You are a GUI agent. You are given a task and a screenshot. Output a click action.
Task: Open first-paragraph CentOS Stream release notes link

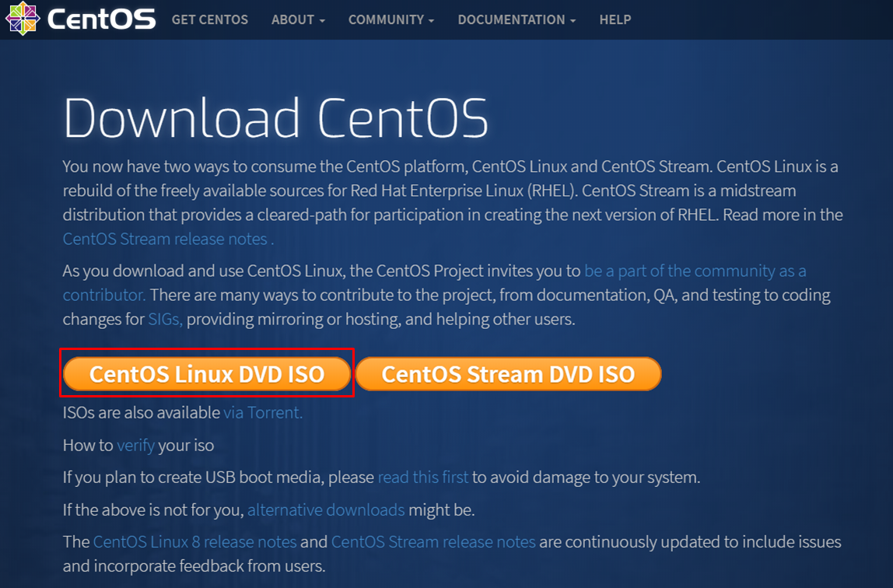point(168,239)
